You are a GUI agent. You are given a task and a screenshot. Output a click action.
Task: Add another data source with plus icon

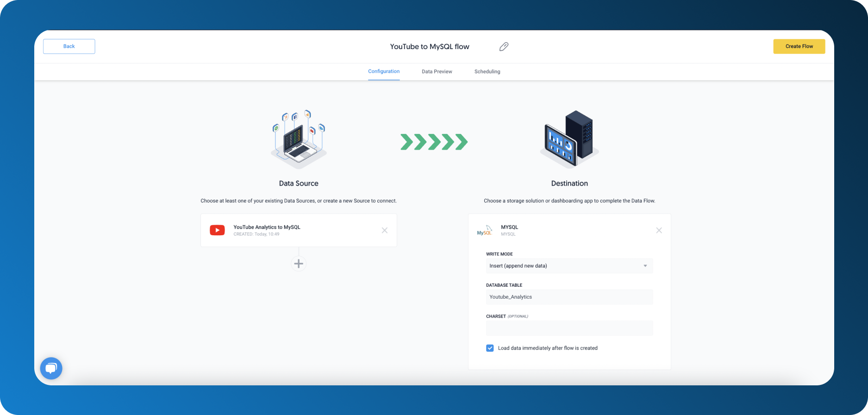299,264
